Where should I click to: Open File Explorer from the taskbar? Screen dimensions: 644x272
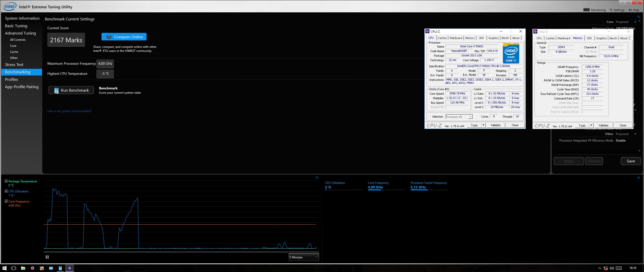pyautogui.click(x=23, y=268)
